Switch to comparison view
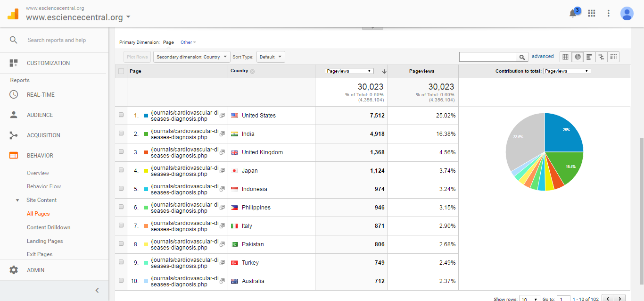Screen dimensions: 644x301 pyautogui.click(x=601, y=57)
